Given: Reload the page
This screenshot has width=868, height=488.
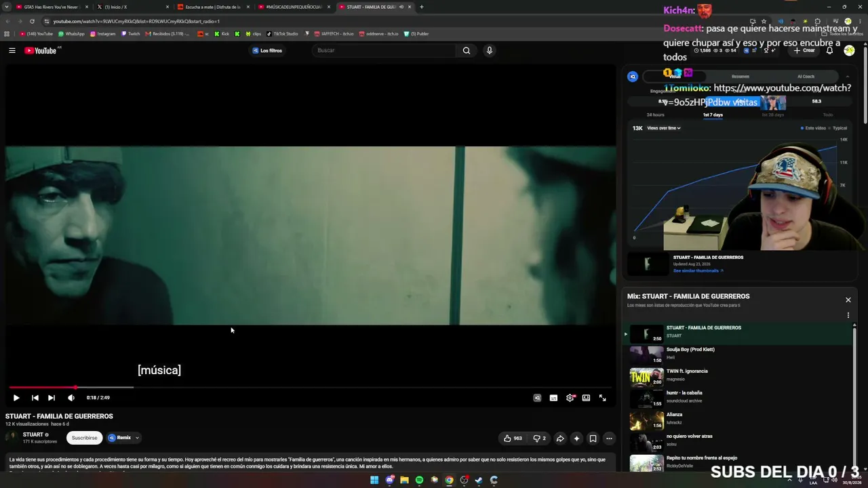Looking at the screenshot, I should pyautogui.click(x=32, y=21).
